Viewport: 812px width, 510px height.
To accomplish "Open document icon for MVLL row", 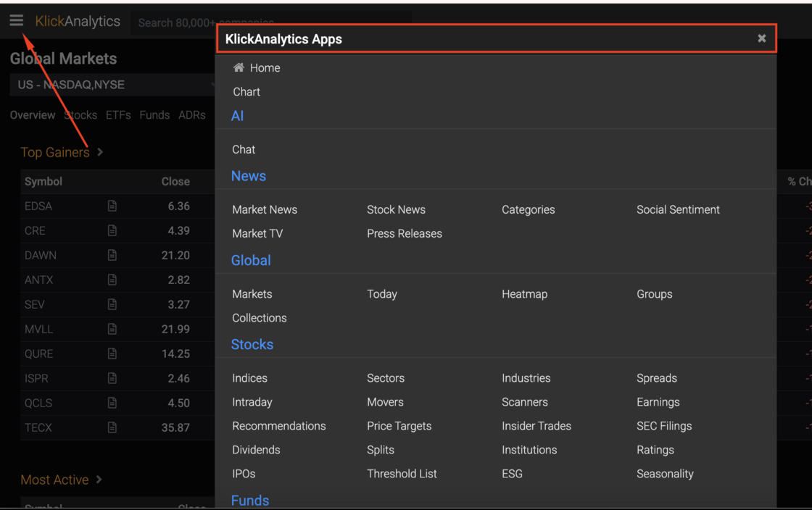I will 112,329.
